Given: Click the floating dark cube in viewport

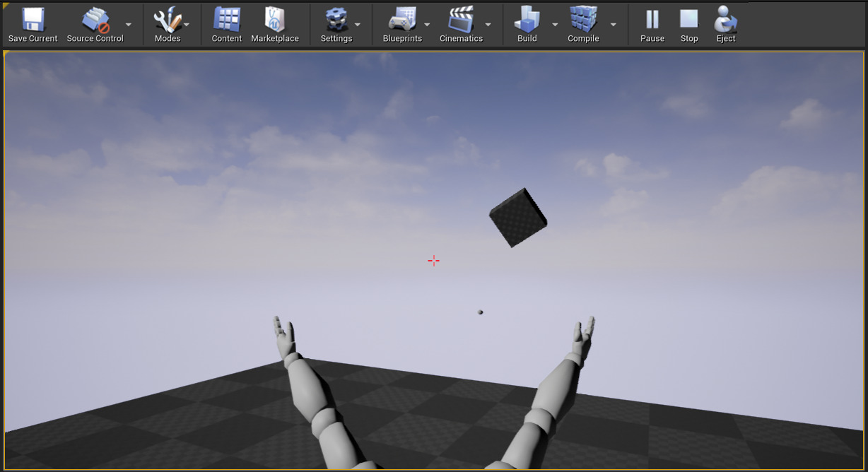Looking at the screenshot, I should pos(518,218).
